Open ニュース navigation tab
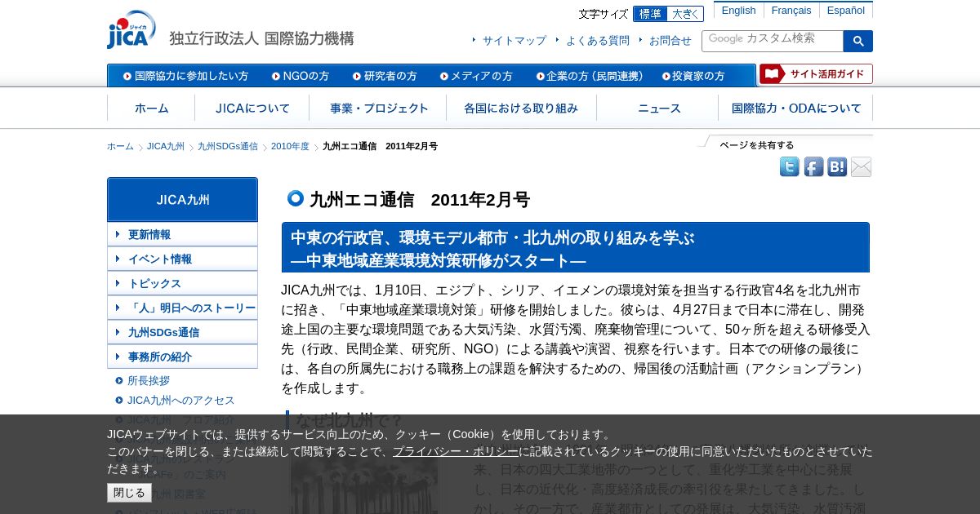 tap(658, 108)
